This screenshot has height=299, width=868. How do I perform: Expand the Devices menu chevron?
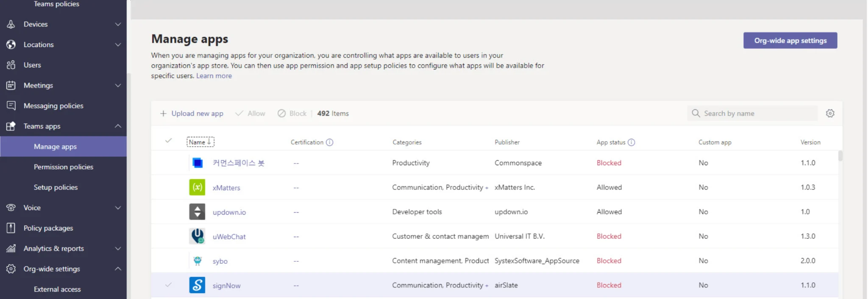(118, 24)
